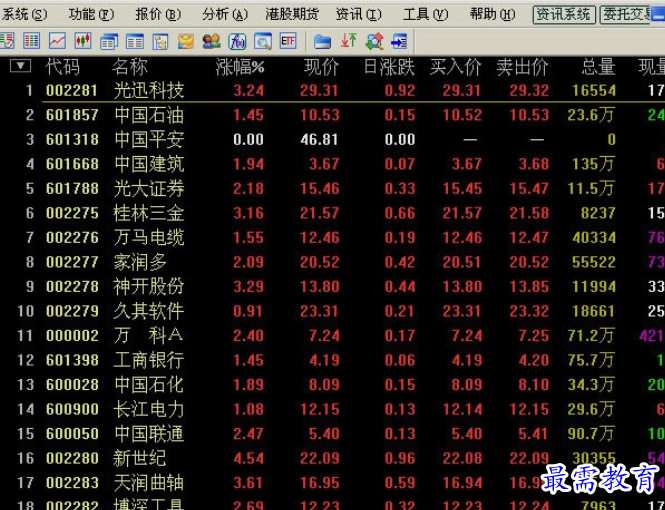Select the 天润曲轴 stock name
Screen dimensions: 665x510
149,483
